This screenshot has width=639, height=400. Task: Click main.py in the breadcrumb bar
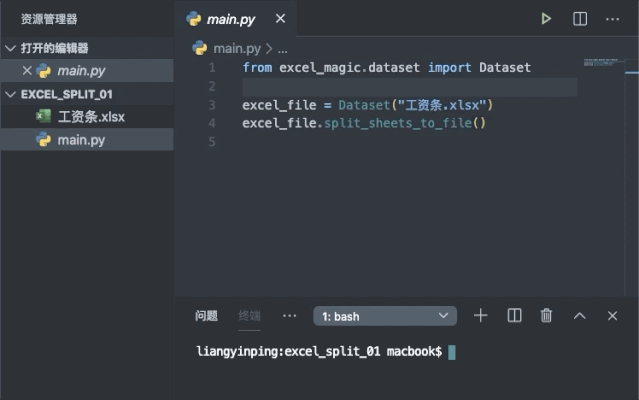tap(236, 48)
